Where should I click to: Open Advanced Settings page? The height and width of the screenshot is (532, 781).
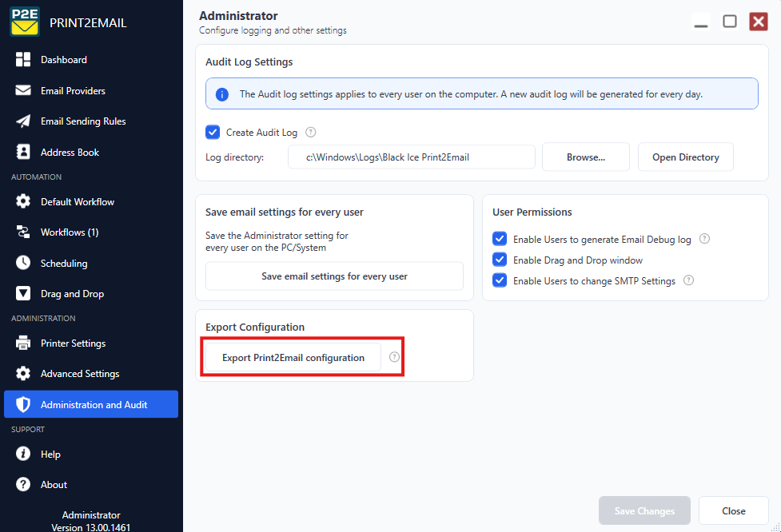click(x=91, y=374)
